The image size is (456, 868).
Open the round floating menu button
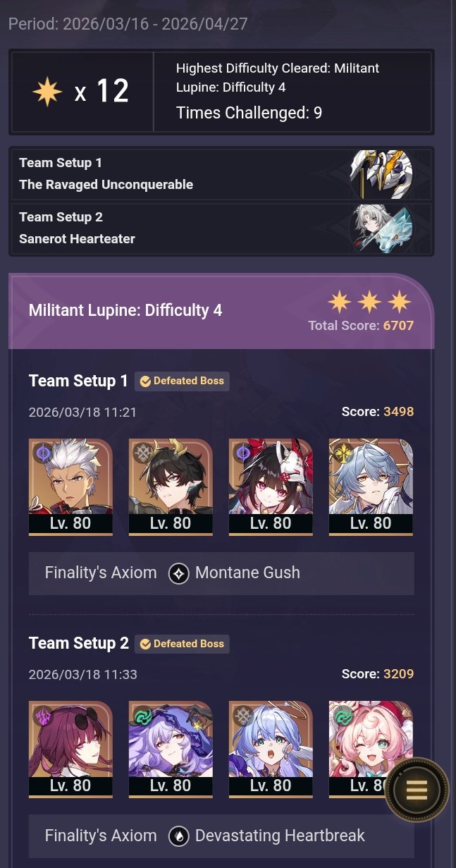click(417, 790)
